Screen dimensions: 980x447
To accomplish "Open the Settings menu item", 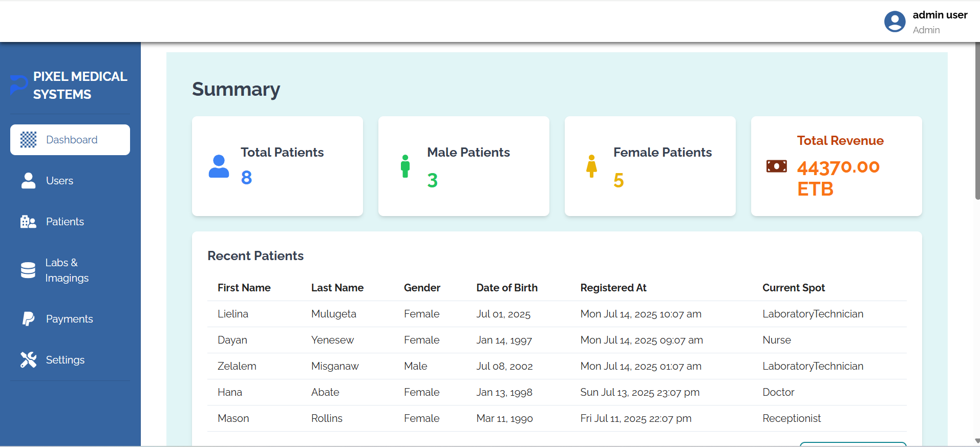I will 70,360.
